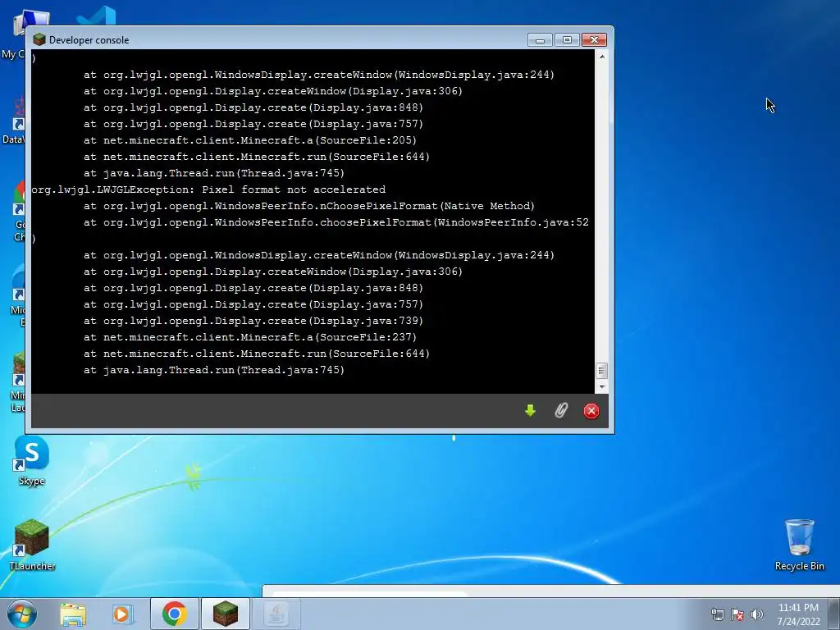Click the choosePixelFormat(WindowsPeerInfo.java:52 line
Screen dimensions: 840x630
336,222
